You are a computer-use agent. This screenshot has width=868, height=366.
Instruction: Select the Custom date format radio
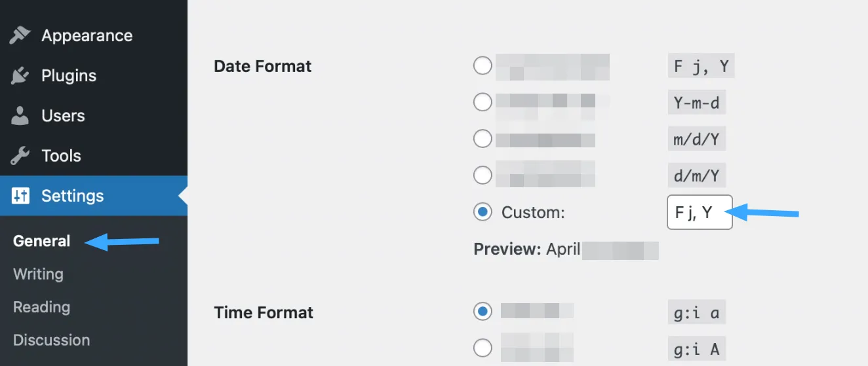[483, 212]
